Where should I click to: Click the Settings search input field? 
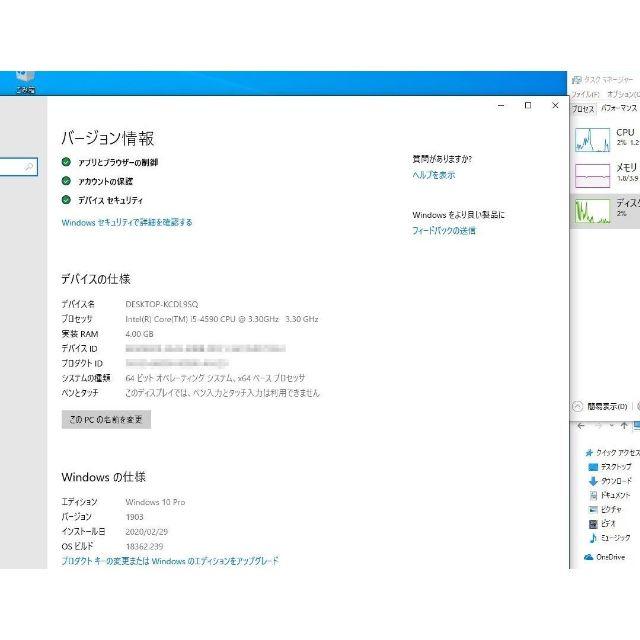tap(19, 167)
